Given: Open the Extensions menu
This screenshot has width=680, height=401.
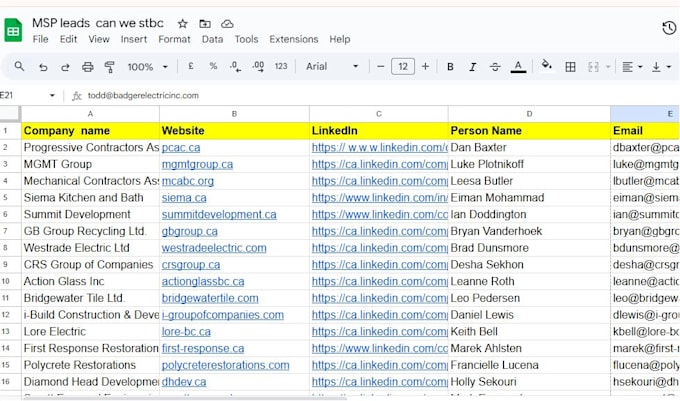Looking at the screenshot, I should pyautogui.click(x=294, y=39).
